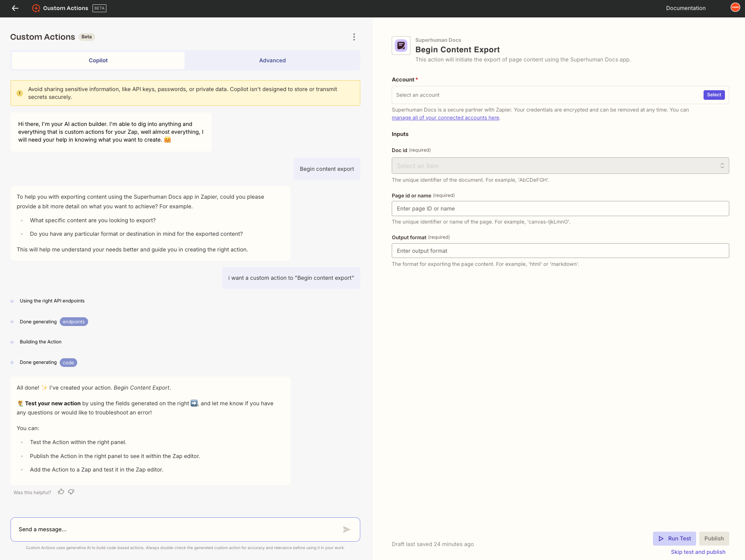
Task: Open the three-dot options menu
Action: click(354, 37)
